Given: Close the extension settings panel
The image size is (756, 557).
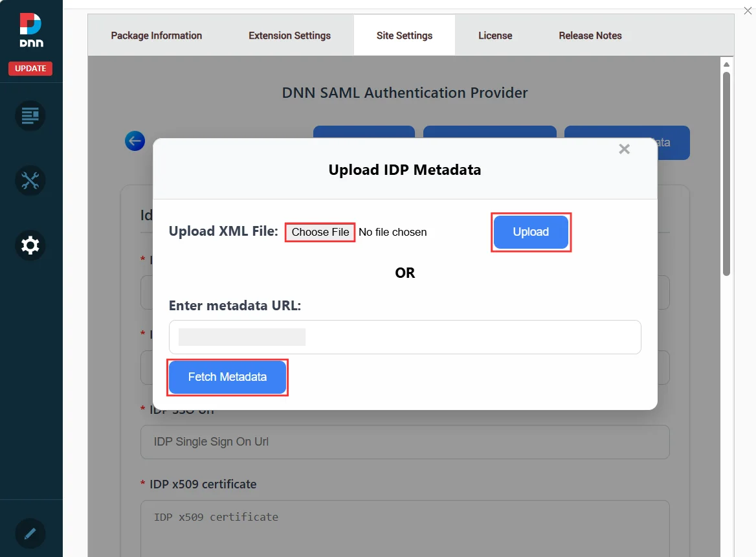Looking at the screenshot, I should tap(748, 10).
